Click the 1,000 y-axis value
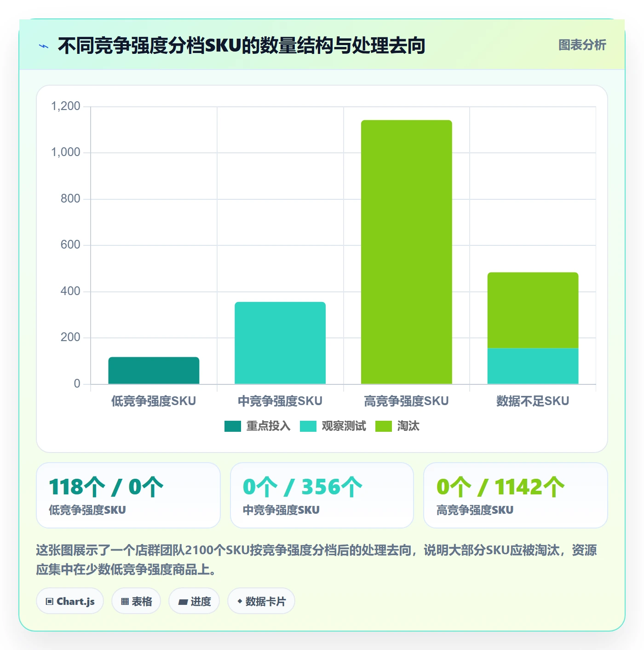The image size is (644, 650). coord(65,152)
